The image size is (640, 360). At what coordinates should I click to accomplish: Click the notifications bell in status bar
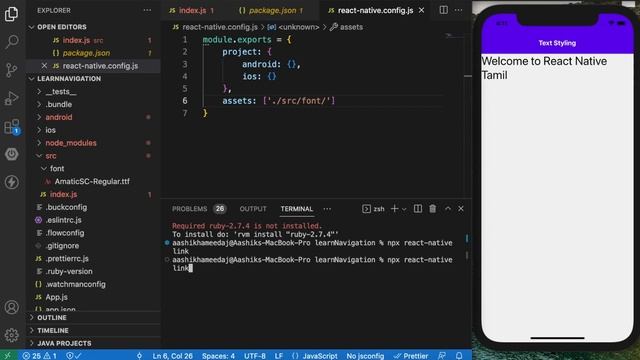click(459, 356)
